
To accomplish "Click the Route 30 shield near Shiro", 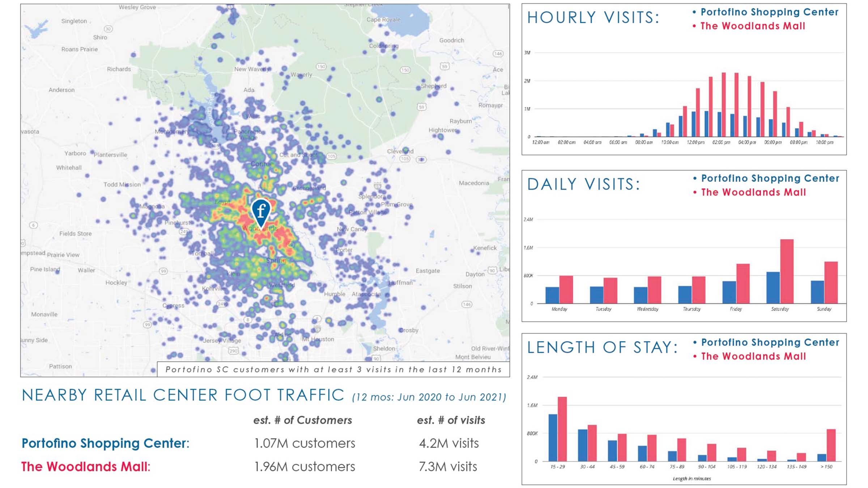I will 108,29.
